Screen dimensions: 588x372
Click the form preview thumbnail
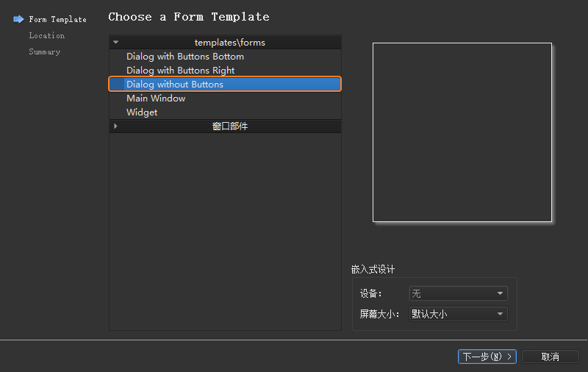click(x=462, y=132)
